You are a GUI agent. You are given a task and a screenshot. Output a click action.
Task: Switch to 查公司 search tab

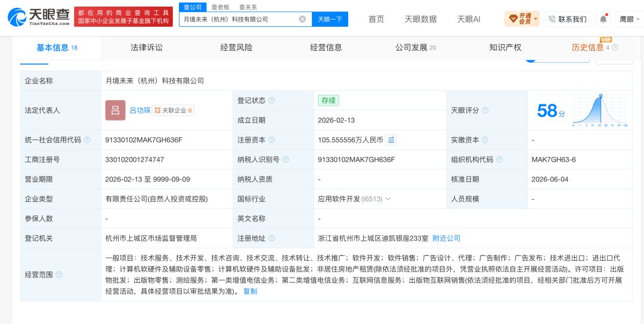tap(193, 7)
